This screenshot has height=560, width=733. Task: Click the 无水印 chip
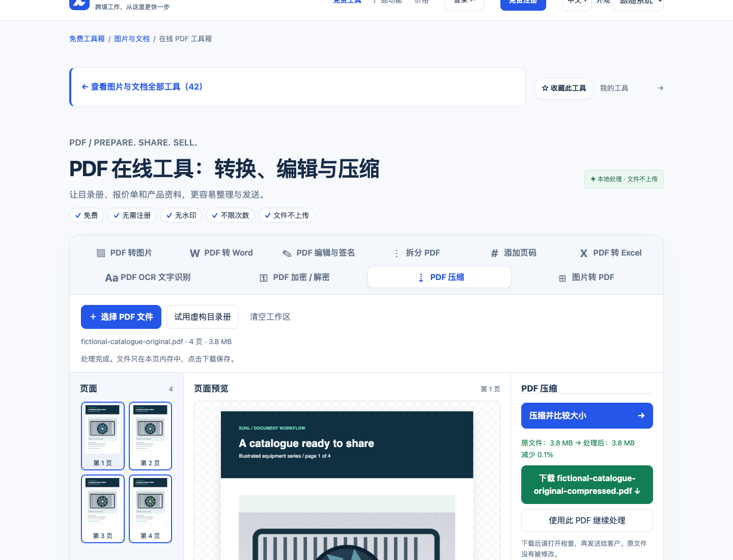pyautogui.click(x=181, y=215)
